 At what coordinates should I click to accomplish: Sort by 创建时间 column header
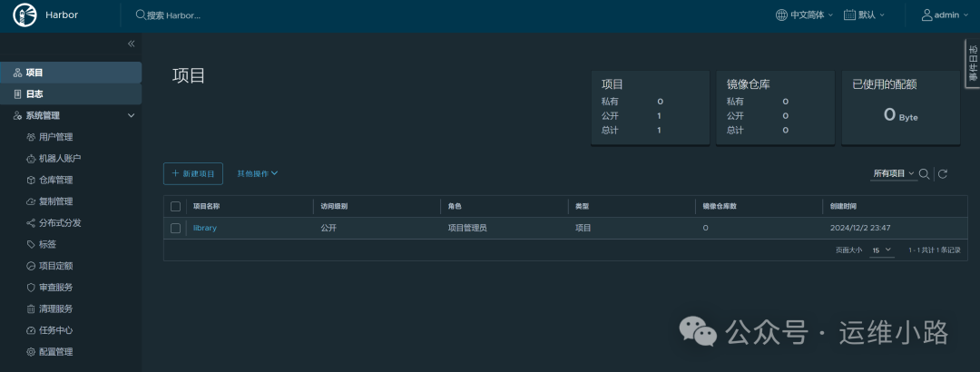[844, 206]
